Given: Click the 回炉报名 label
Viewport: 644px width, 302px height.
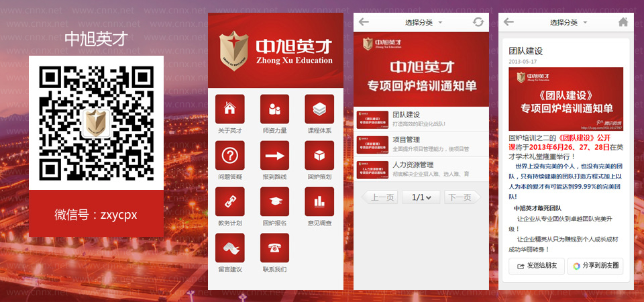Looking at the screenshot, I should click(274, 223).
